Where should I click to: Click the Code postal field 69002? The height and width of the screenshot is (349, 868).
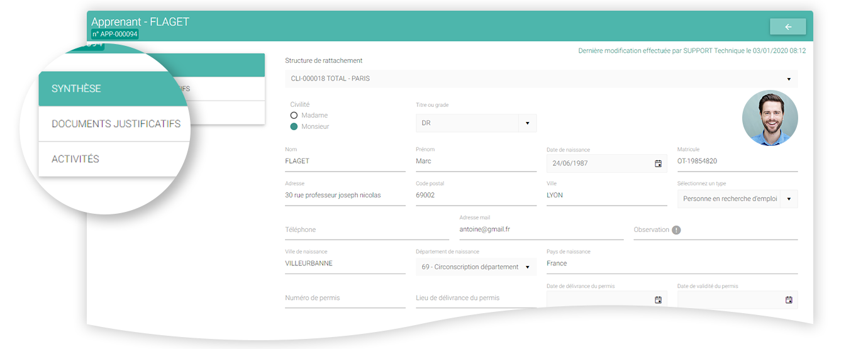(476, 196)
